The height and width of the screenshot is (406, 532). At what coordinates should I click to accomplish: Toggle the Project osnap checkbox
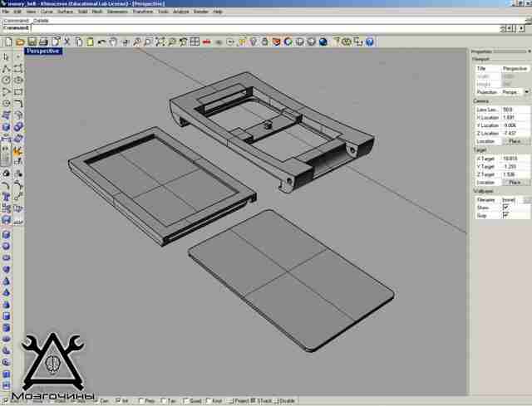point(230,401)
